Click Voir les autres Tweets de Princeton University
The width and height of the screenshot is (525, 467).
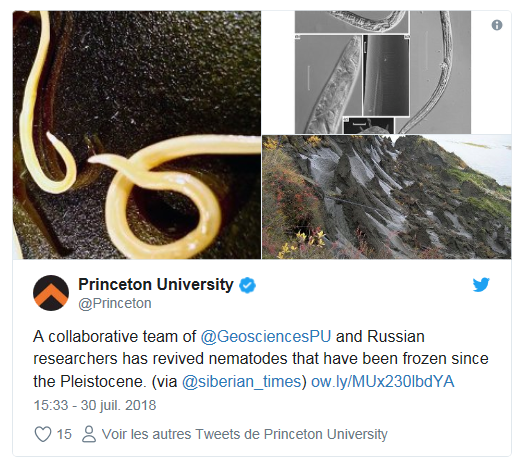click(245, 434)
